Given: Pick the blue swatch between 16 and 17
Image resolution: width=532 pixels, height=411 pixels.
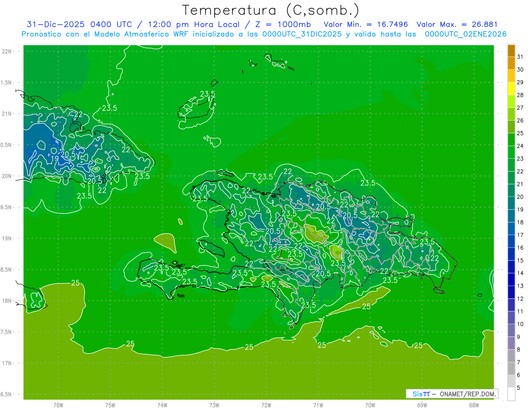Looking at the screenshot, I should pyautogui.click(x=511, y=242).
